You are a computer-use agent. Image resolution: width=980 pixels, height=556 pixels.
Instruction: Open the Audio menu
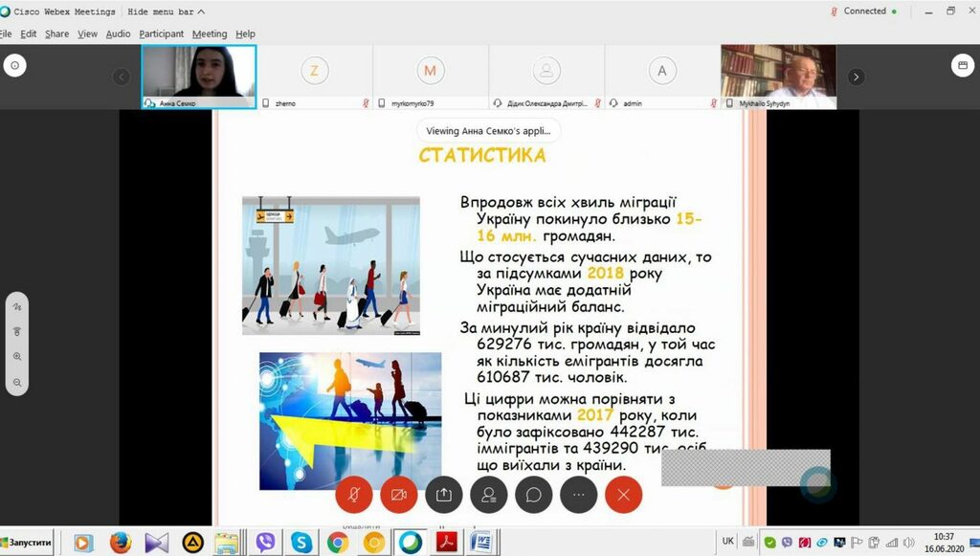coord(120,33)
